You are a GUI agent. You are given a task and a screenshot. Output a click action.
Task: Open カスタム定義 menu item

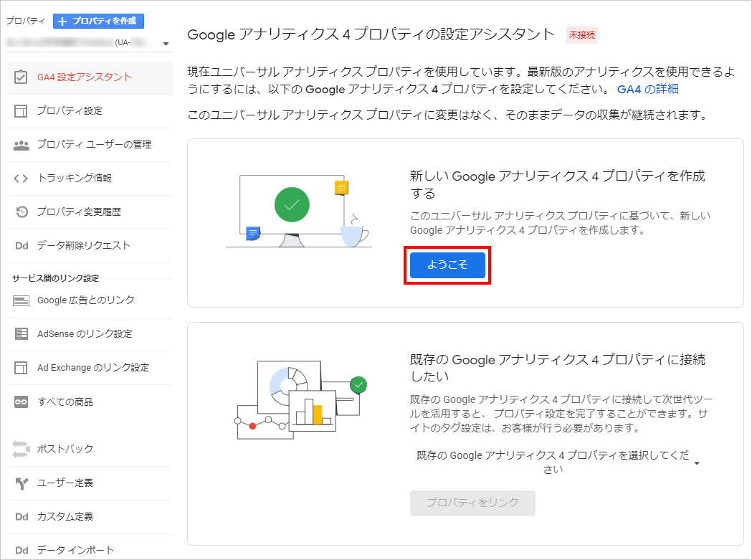[90, 517]
